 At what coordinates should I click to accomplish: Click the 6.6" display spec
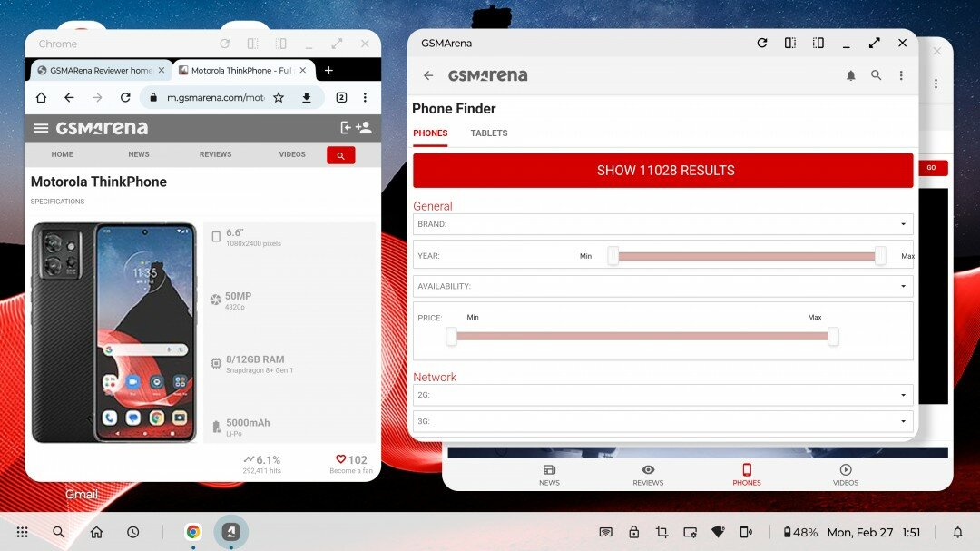point(247,237)
